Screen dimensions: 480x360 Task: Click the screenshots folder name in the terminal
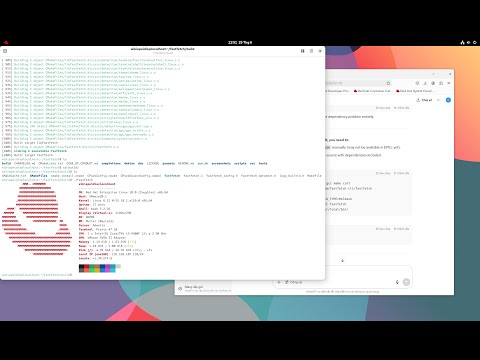[221, 163]
